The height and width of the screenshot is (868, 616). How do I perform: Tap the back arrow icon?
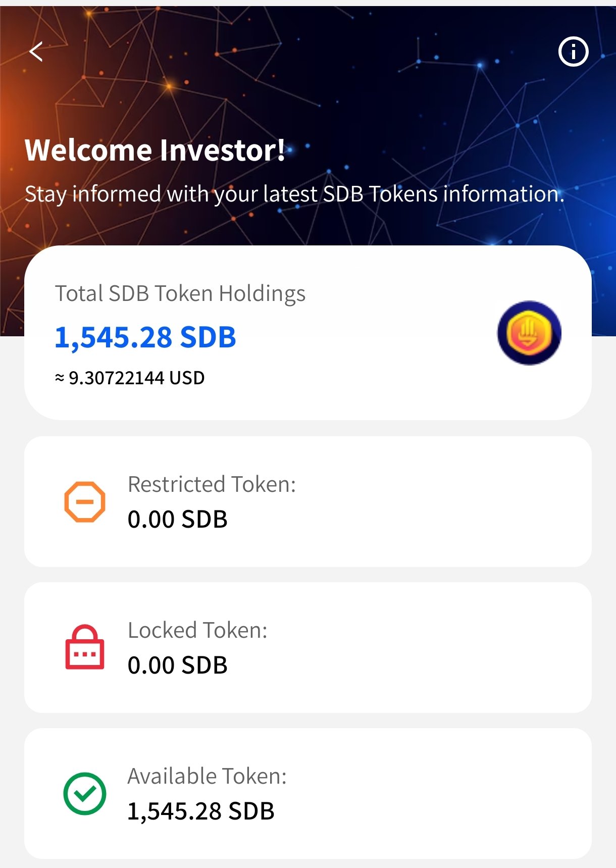36,52
